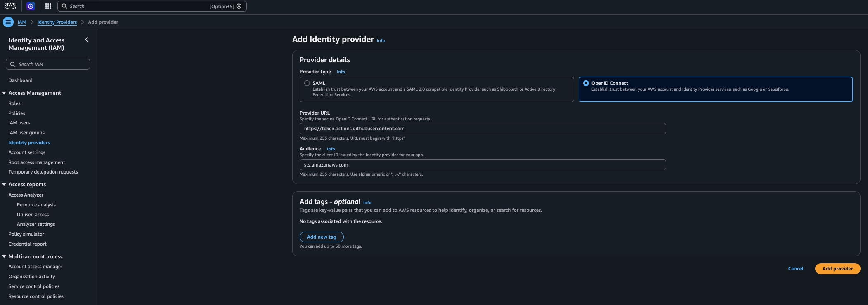Click the blue hexagon icon beside AWS logo
868x305 pixels.
pos(30,6)
